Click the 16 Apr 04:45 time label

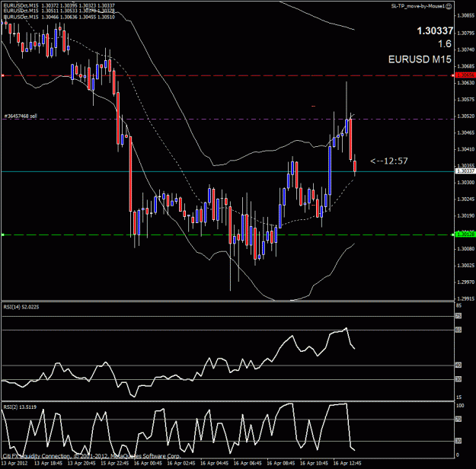coord(214,463)
